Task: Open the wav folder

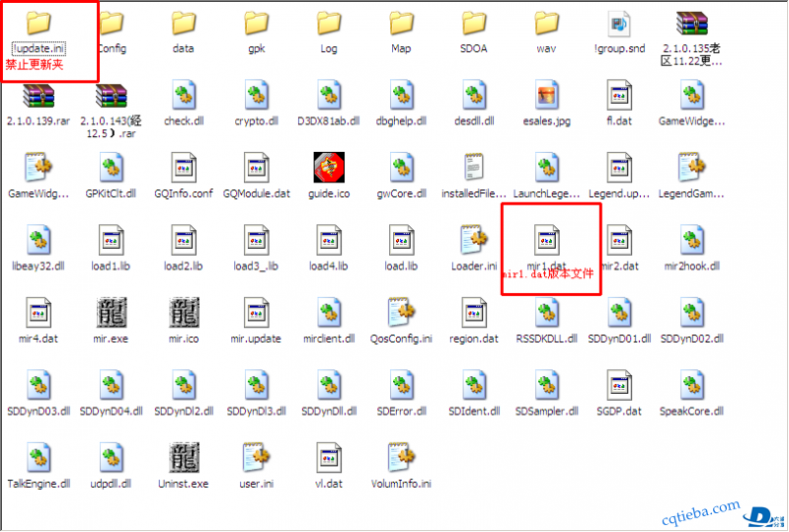Action: point(546,23)
